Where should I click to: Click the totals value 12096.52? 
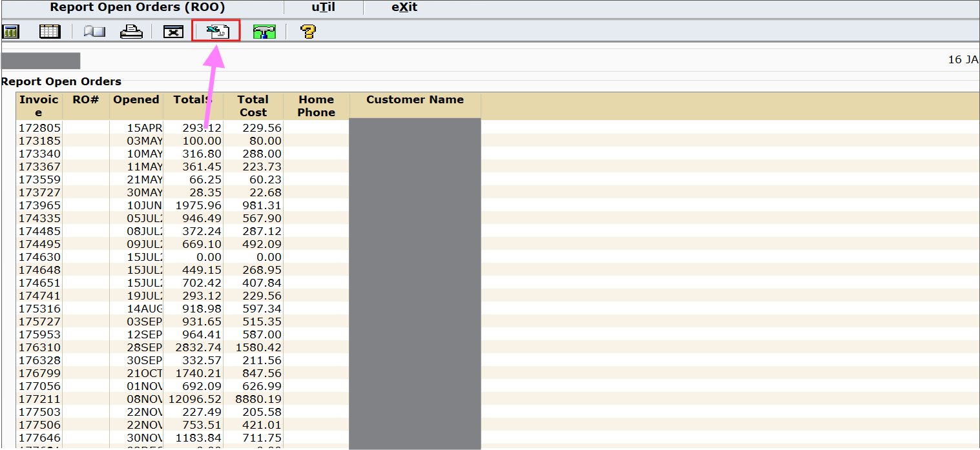[x=194, y=399]
